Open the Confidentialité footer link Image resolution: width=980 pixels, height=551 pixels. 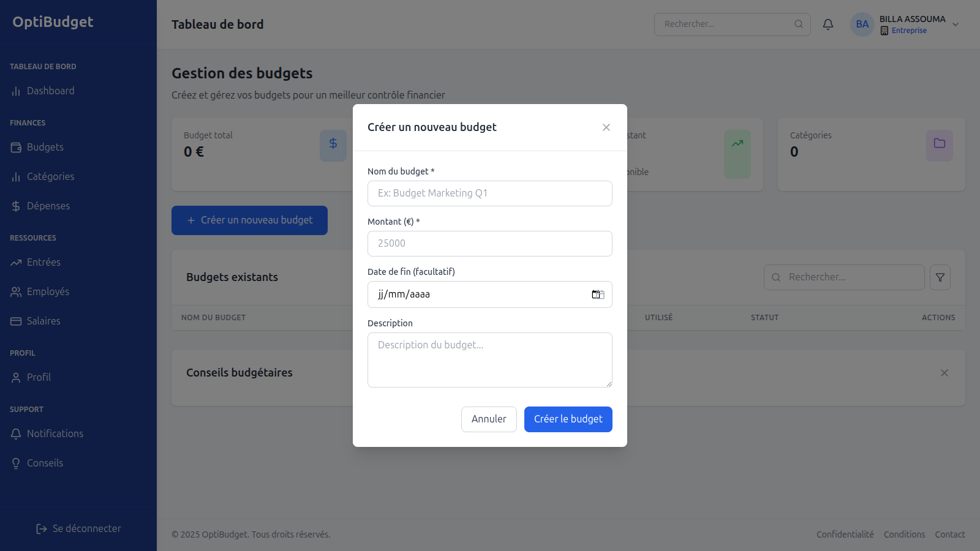pyautogui.click(x=845, y=534)
